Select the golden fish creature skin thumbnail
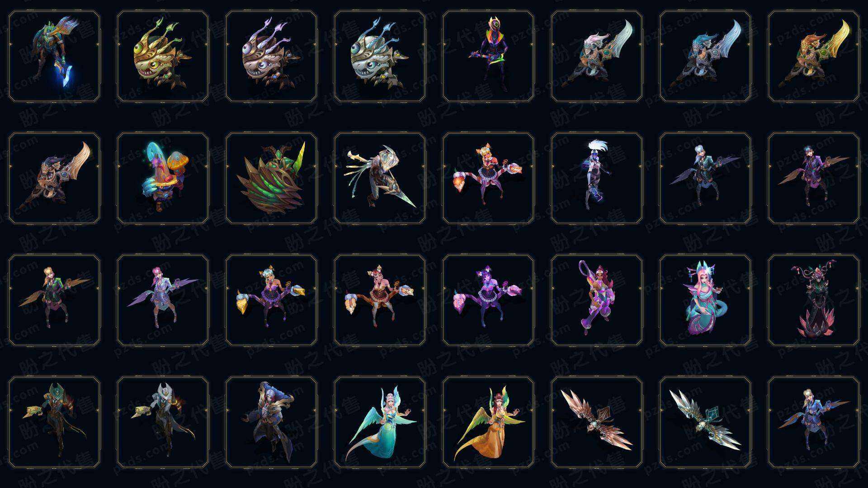This screenshot has width=868, height=488. point(163,56)
